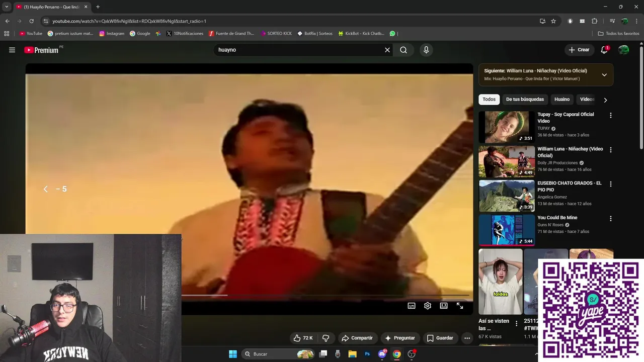This screenshot has height=362, width=644.
Task: Open Eusebio Chato Grados thumbnail
Action: (507, 196)
